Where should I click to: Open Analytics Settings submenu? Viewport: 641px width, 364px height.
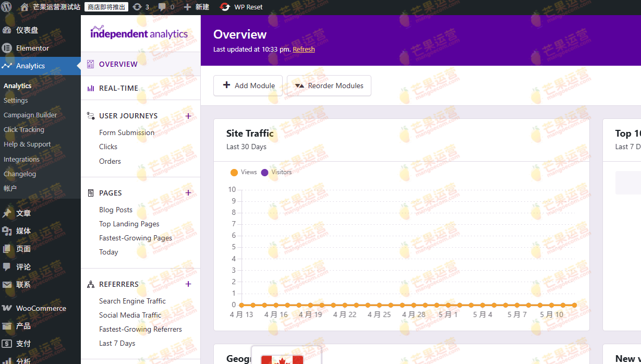[16, 100]
